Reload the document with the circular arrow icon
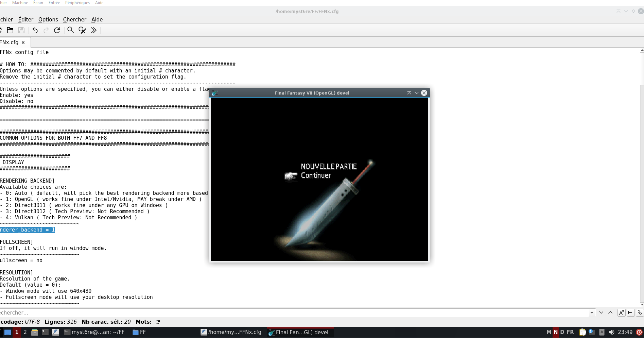The width and height of the screenshot is (644, 338). (x=57, y=30)
